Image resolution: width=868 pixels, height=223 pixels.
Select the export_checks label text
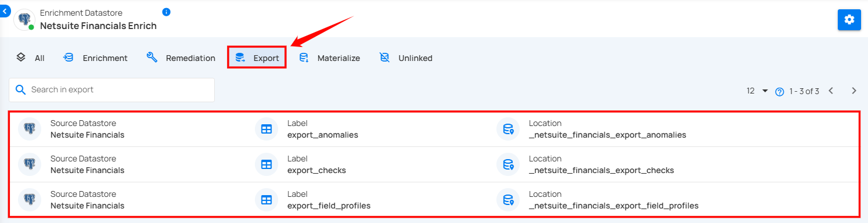[x=316, y=170]
